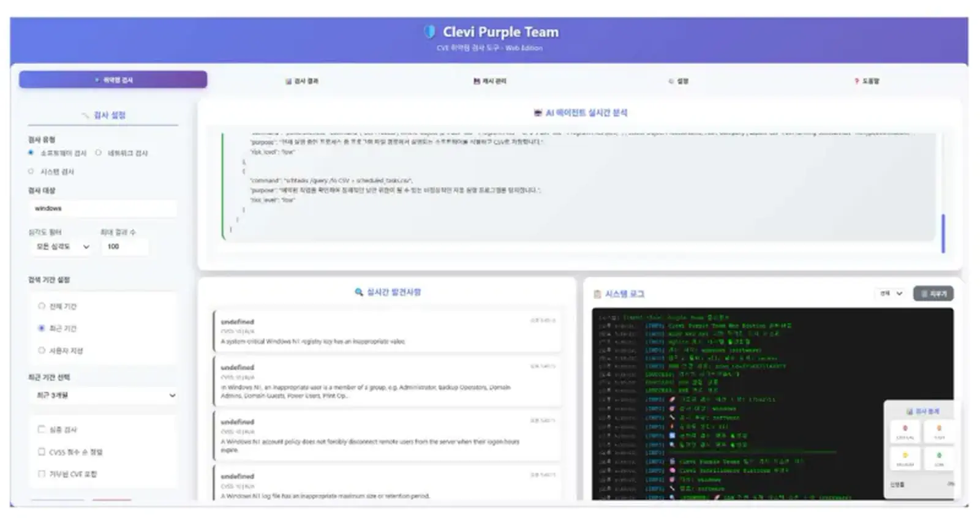This screenshot has height=518, width=980.
Task: Click the icon beside the 검사 설정 heading
Action: [x=85, y=115]
